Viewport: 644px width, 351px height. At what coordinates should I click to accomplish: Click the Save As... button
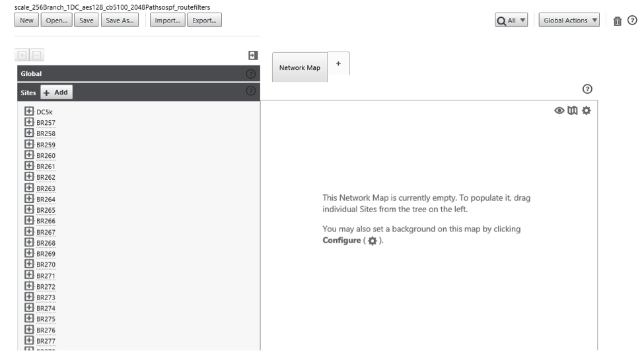pyautogui.click(x=120, y=20)
